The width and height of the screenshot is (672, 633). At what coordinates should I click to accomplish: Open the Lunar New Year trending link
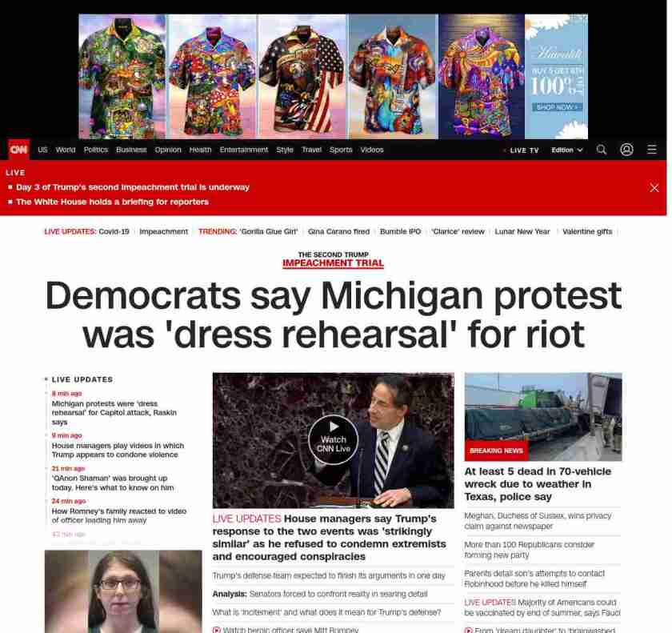point(522,231)
